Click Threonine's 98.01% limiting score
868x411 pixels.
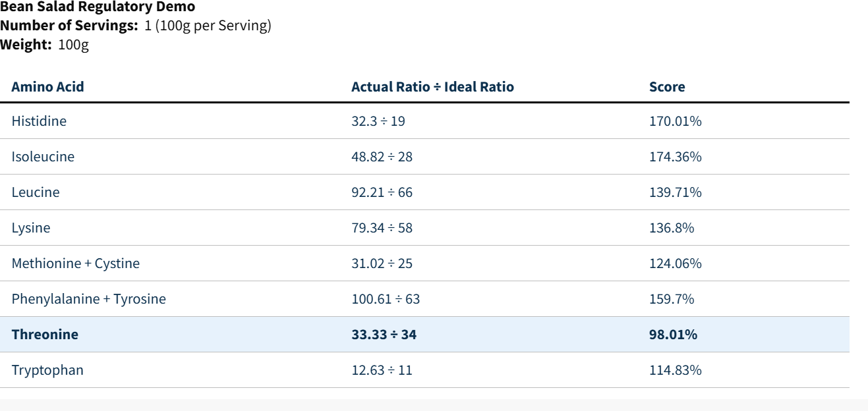point(673,335)
